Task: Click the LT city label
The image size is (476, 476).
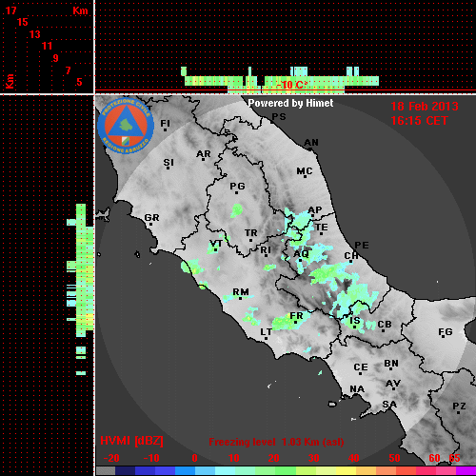Action: click(266, 332)
